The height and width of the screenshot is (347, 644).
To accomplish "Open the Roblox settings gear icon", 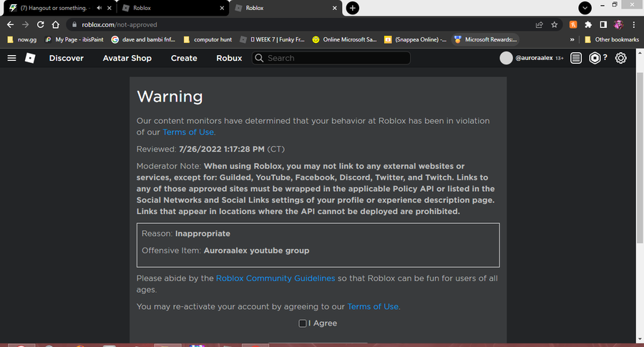I will [620, 58].
